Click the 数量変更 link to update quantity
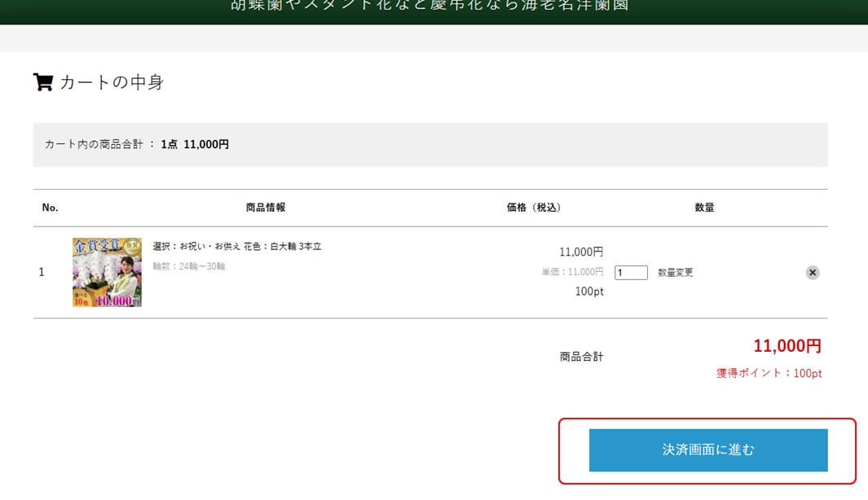This screenshot has height=500, width=868. pyautogui.click(x=675, y=273)
